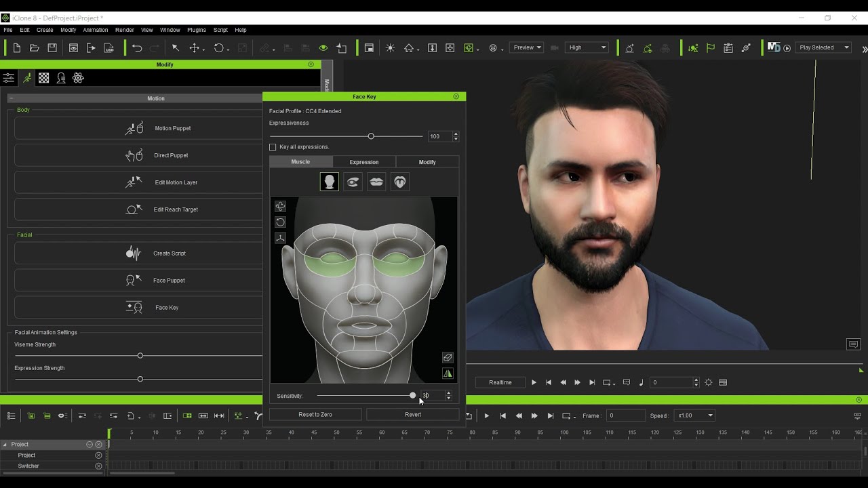
Task: Toggle the green eye visibility icon
Action: tap(323, 47)
